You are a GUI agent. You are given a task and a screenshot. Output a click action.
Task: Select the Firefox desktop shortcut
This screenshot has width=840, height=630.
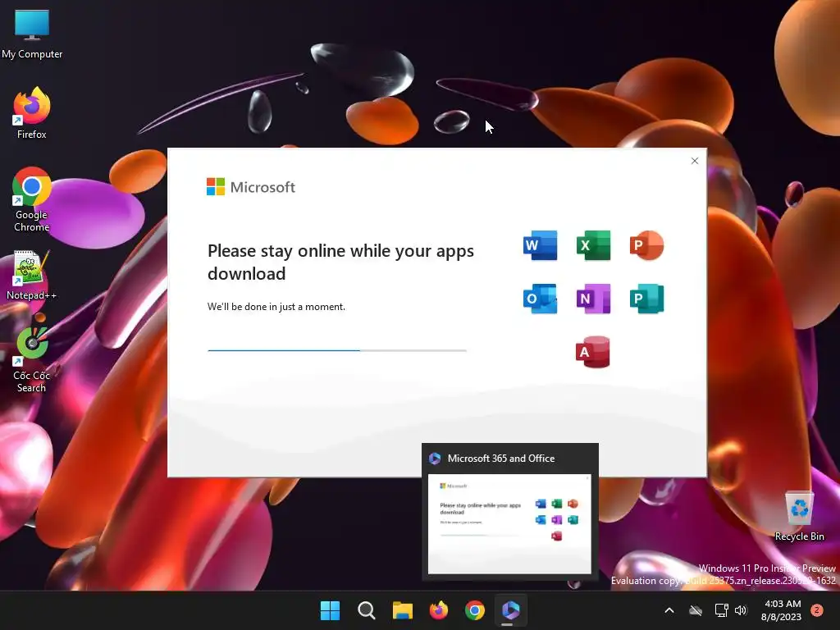pyautogui.click(x=32, y=113)
